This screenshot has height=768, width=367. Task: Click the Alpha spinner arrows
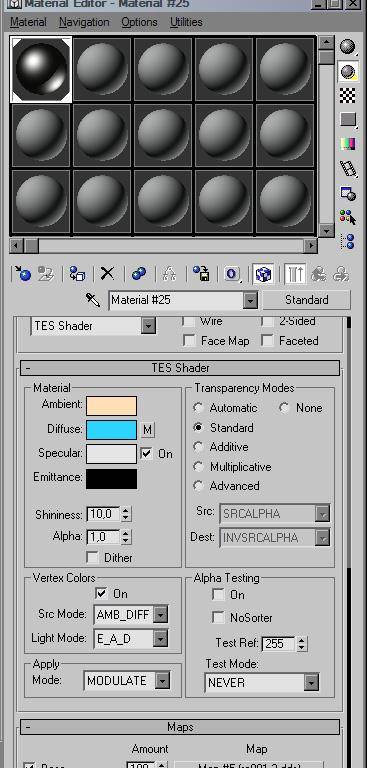(126, 537)
